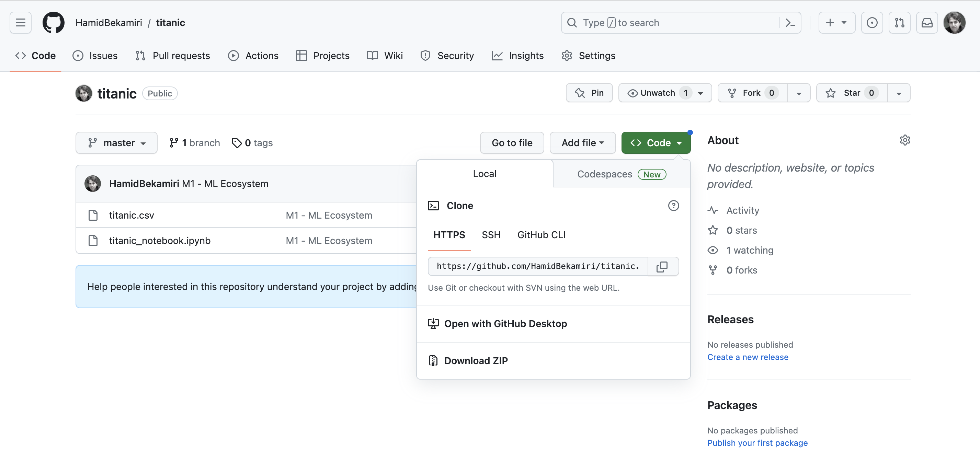Screen dimensions: 980x464
Task: Copy the HTTPS clone URL to clipboard
Action: [x=662, y=267]
